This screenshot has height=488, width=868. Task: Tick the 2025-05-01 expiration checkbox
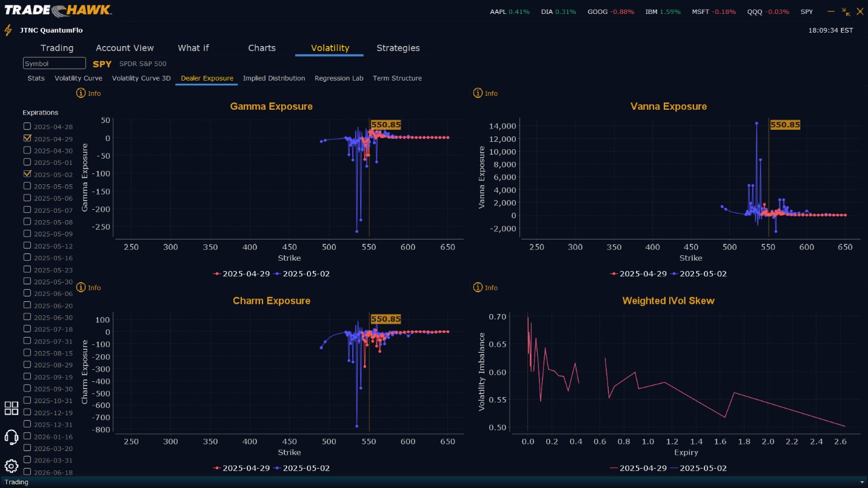(27, 162)
